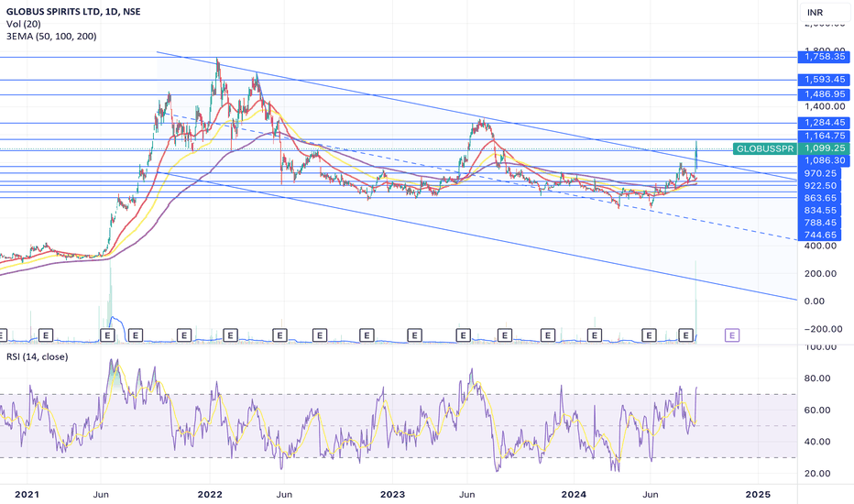Click the 2023 time axis label

pyautogui.click(x=392, y=495)
